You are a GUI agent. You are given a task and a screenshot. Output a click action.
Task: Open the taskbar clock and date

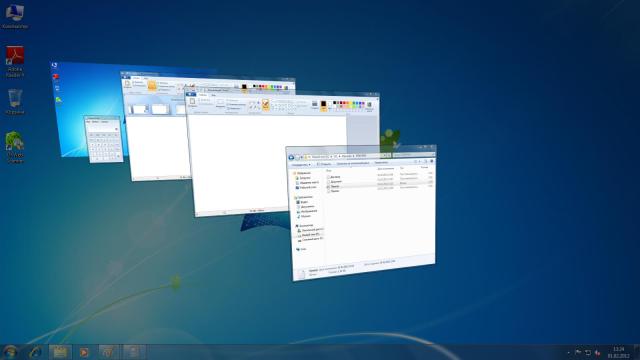coord(618,352)
